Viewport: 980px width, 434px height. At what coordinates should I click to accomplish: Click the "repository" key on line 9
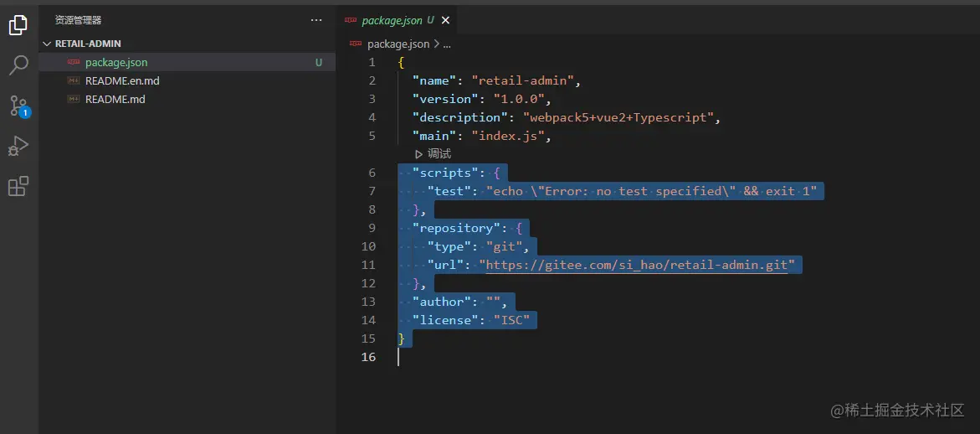457,228
